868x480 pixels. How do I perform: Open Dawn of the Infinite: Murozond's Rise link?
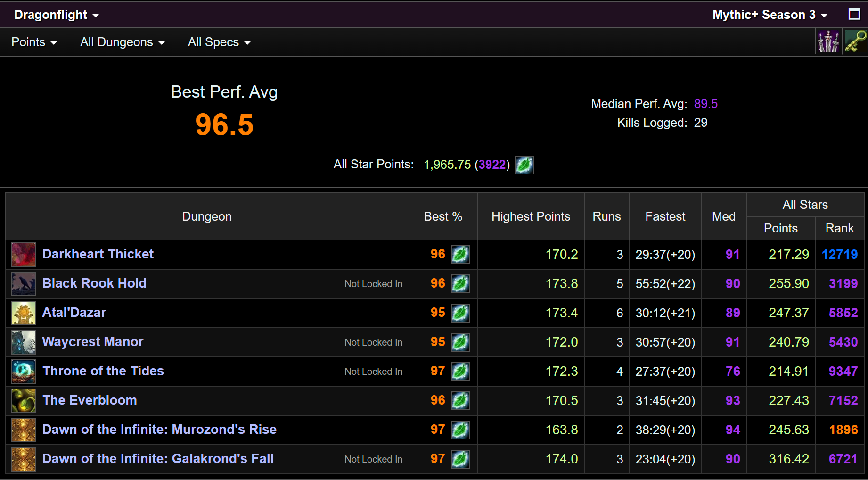(159, 430)
